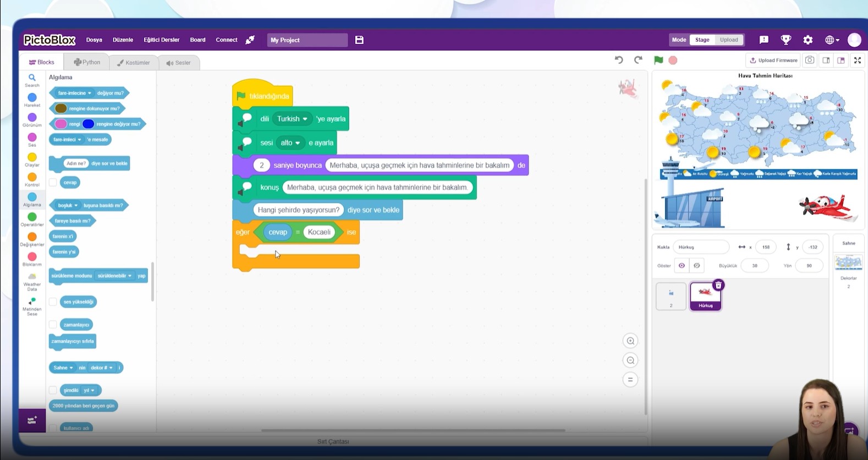Open the globe language selector dropdown
868x460 pixels.
(x=832, y=40)
